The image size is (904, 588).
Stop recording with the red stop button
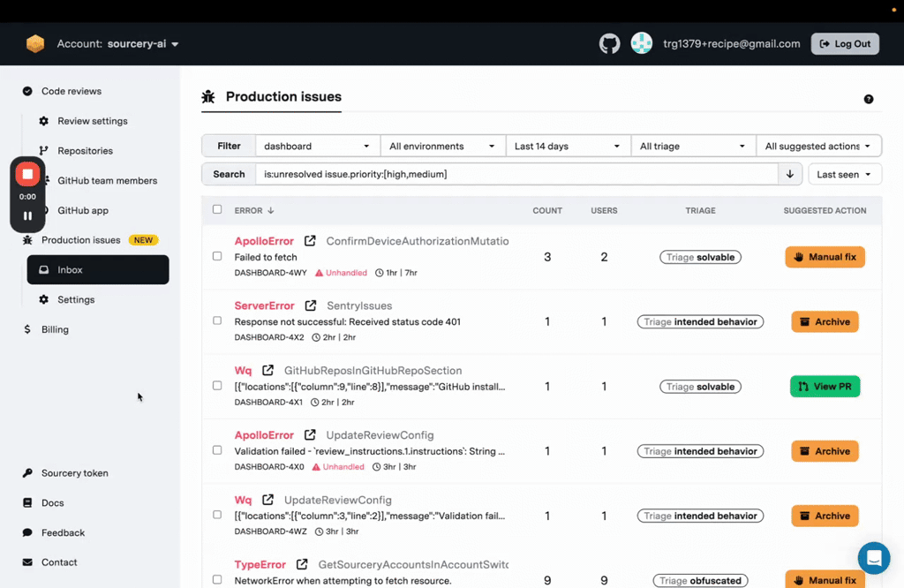27,174
